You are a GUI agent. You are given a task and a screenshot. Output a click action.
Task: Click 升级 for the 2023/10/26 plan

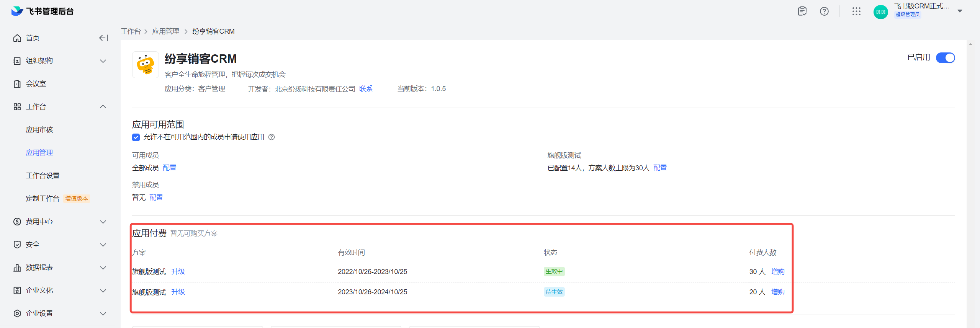pyautogui.click(x=178, y=292)
